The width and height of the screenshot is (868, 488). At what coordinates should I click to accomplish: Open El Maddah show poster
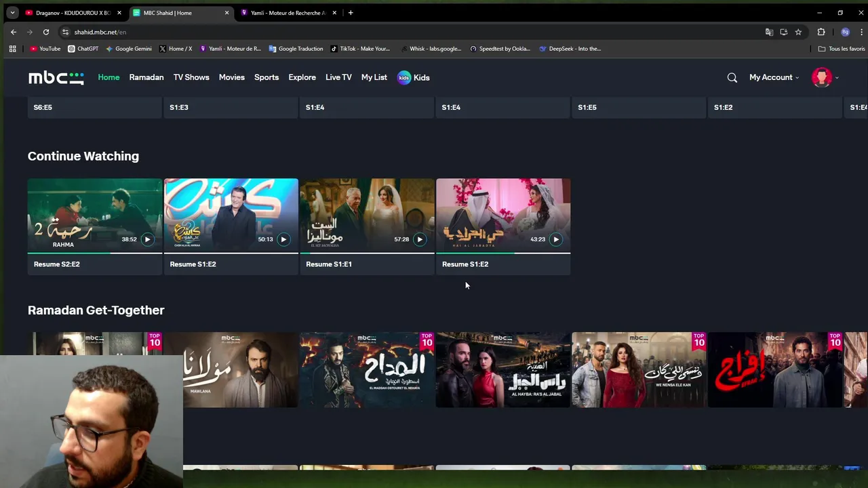pyautogui.click(x=367, y=370)
